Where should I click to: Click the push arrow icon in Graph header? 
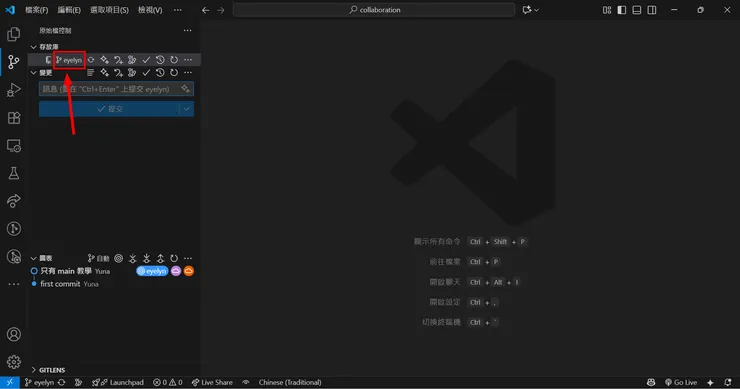tap(160, 258)
